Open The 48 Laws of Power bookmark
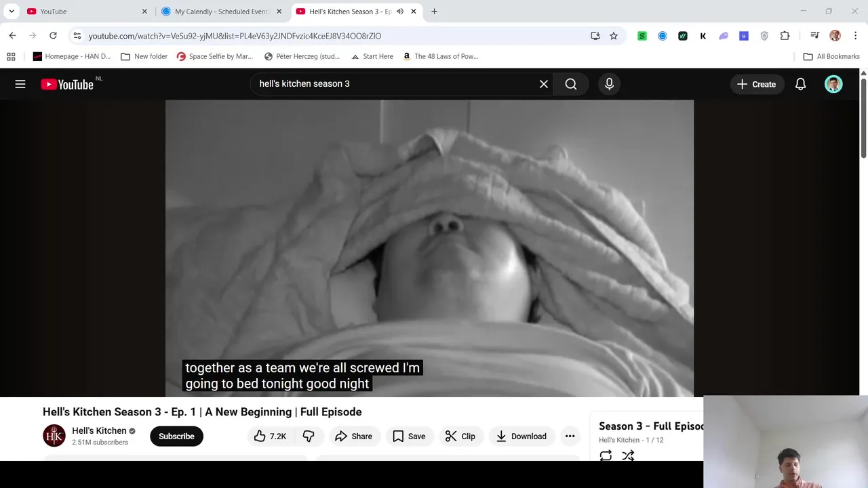 point(441,56)
